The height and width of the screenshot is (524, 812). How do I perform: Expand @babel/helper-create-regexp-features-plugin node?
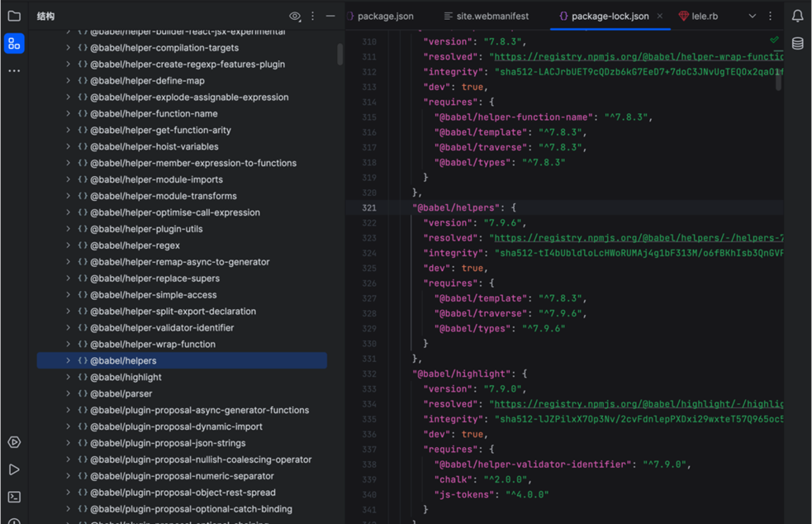pyautogui.click(x=68, y=64)
